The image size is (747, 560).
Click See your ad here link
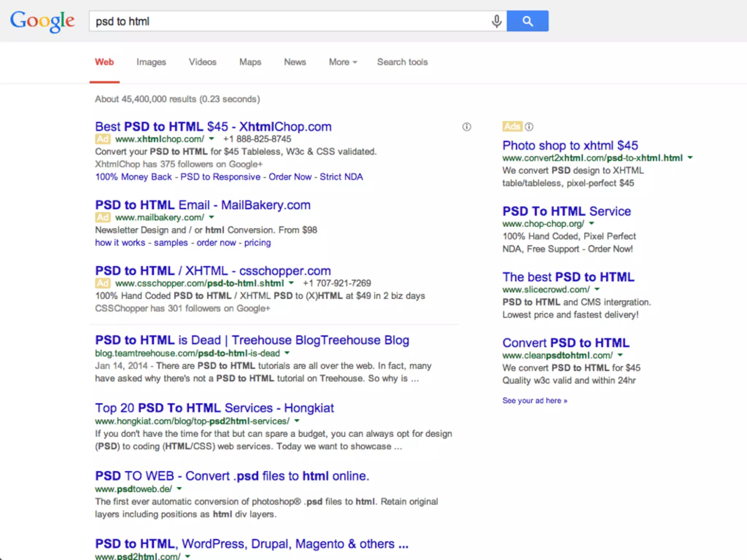tap(534, 400)
